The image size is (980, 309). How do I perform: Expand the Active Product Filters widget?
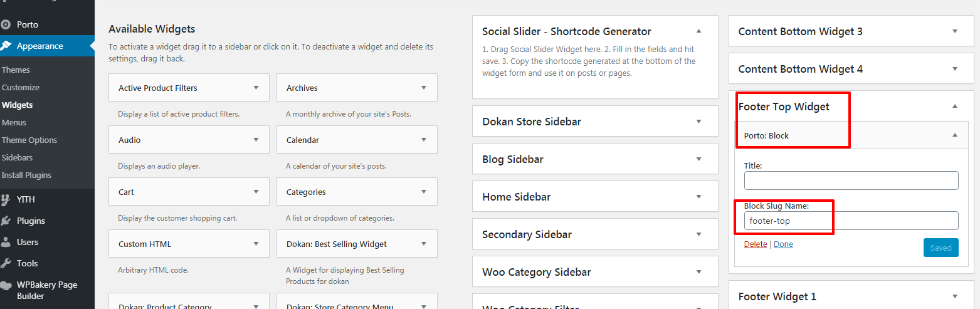256,88
